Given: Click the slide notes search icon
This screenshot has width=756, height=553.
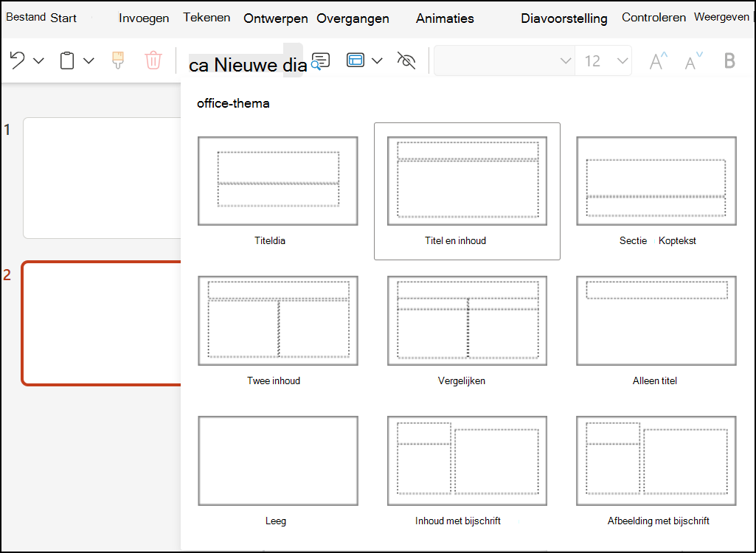Looking at the screenshot, I should (x=321, y=61).
